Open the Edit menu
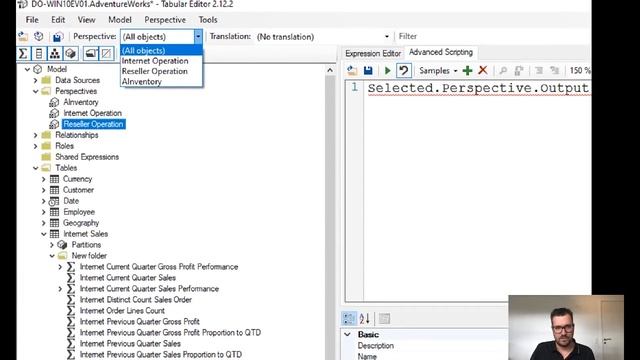640x360 pixels. (58, 20)
